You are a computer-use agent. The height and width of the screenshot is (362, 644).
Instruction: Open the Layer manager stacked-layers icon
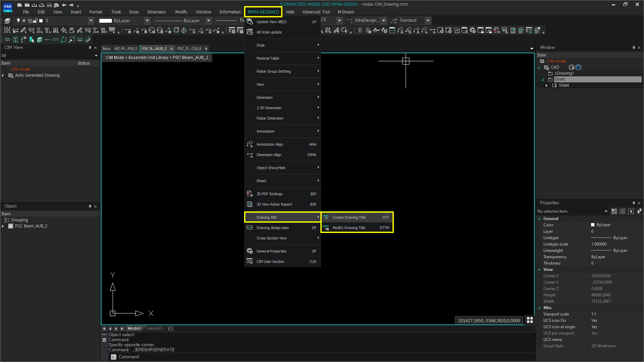[x=7, y=21]
